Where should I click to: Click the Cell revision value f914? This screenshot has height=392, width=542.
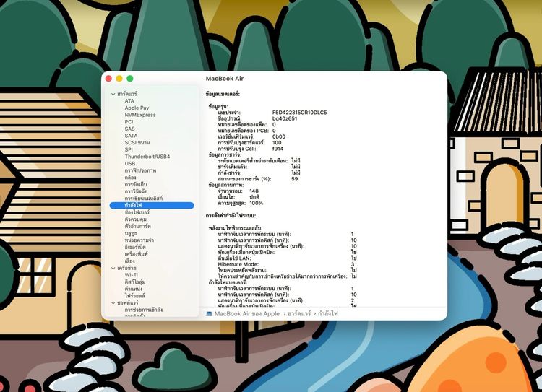278,149
